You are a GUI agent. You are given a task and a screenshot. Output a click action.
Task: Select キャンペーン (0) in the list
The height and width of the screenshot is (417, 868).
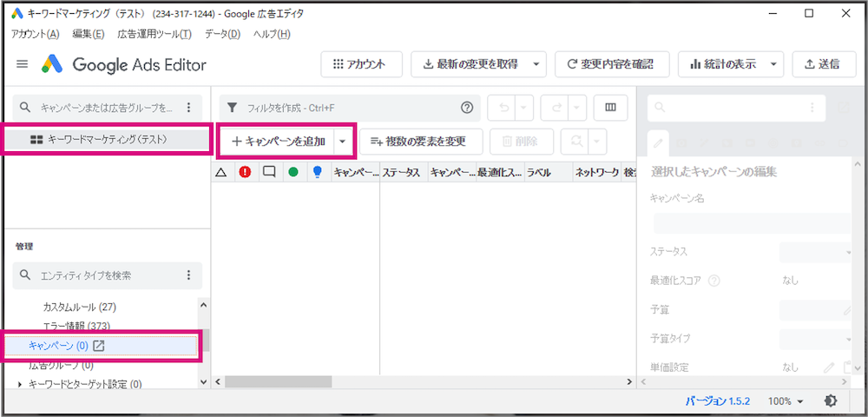(101, 346)
